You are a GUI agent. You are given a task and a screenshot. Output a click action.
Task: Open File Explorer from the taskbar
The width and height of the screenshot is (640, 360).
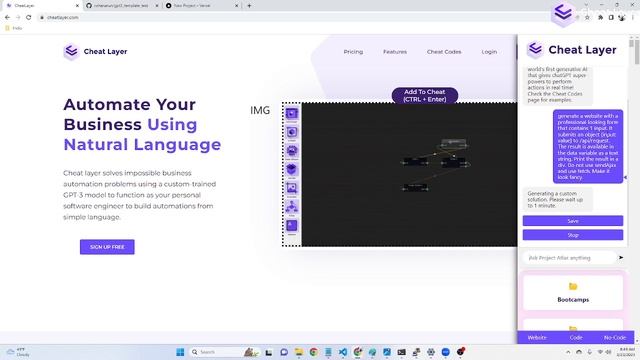click(299, 352)
